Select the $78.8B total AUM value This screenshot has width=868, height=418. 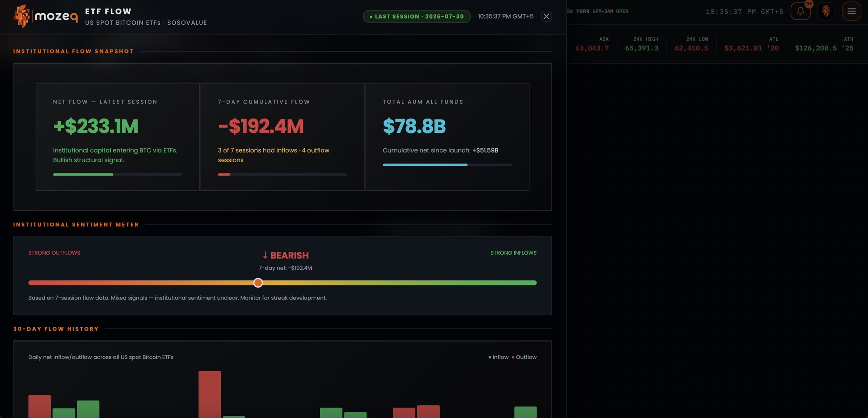pos(414,126)
